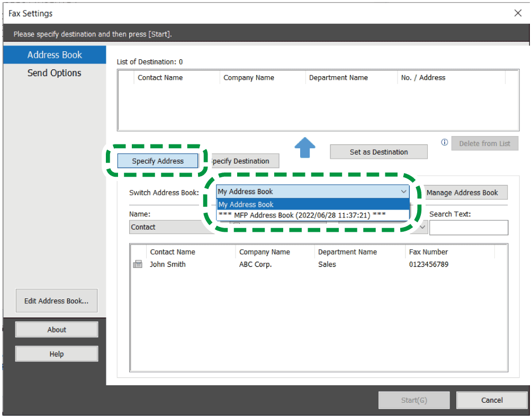Choose My Address Book from the dropdown list
Screen dimensions: 532x417
point(312,204)
